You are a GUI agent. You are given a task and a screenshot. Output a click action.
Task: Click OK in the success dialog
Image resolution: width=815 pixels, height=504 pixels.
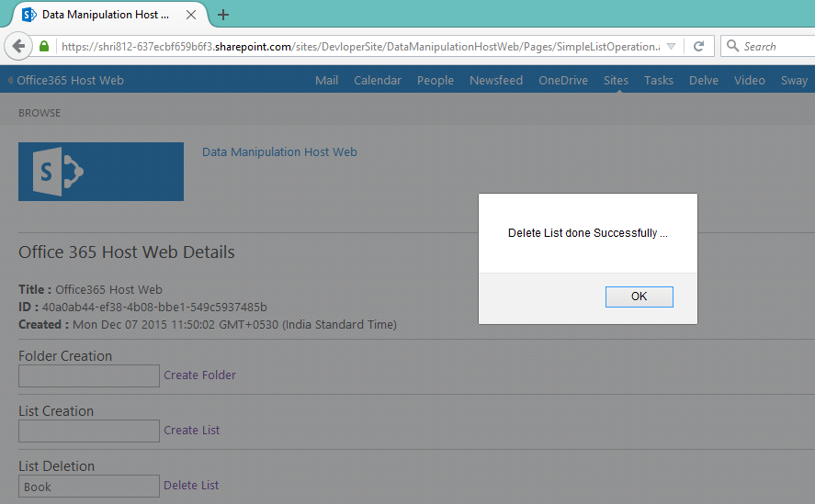(x=639, y=297)
